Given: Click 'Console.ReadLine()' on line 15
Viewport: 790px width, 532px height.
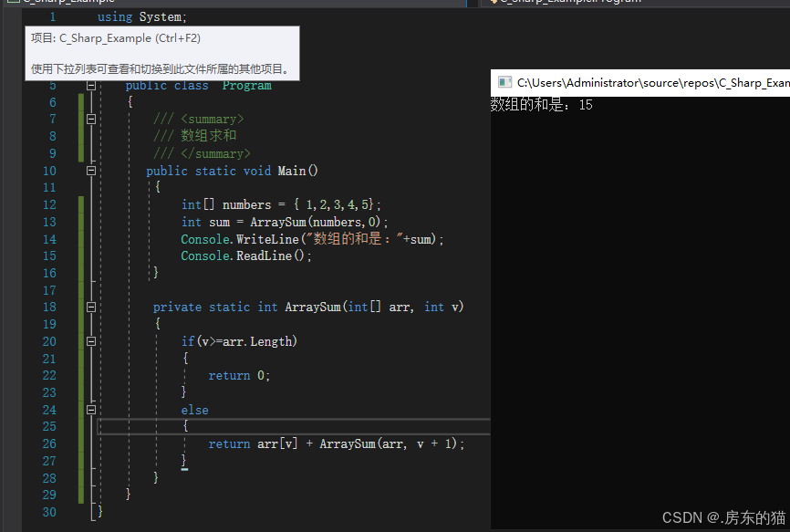Looking at the screenshot, I should (243, 256).
